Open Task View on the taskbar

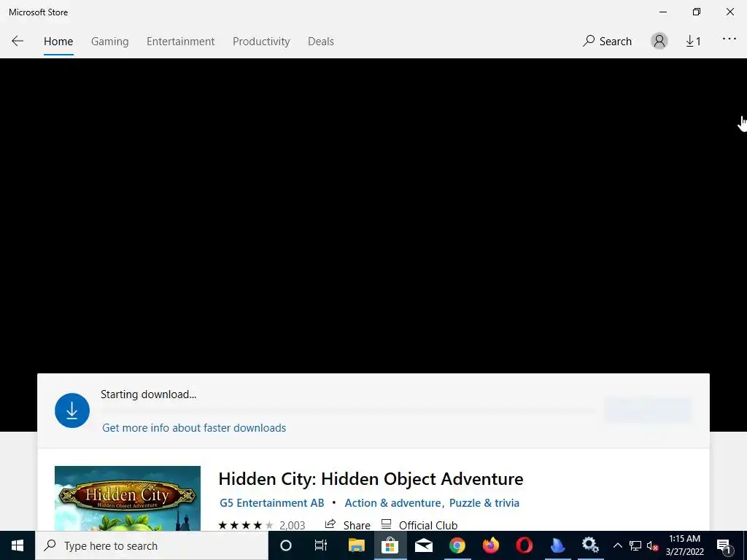click(x=321, y=545)
